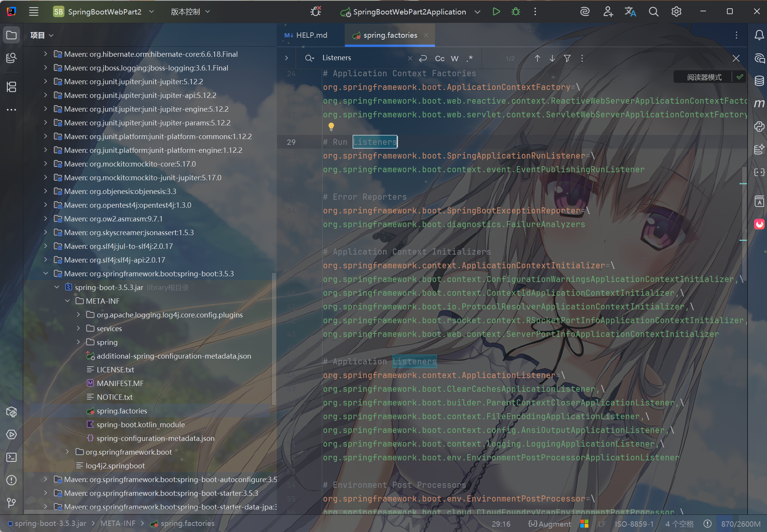Toggle the green inspection checkmark
Screen dimensions: 767x532
coord(740,77)
